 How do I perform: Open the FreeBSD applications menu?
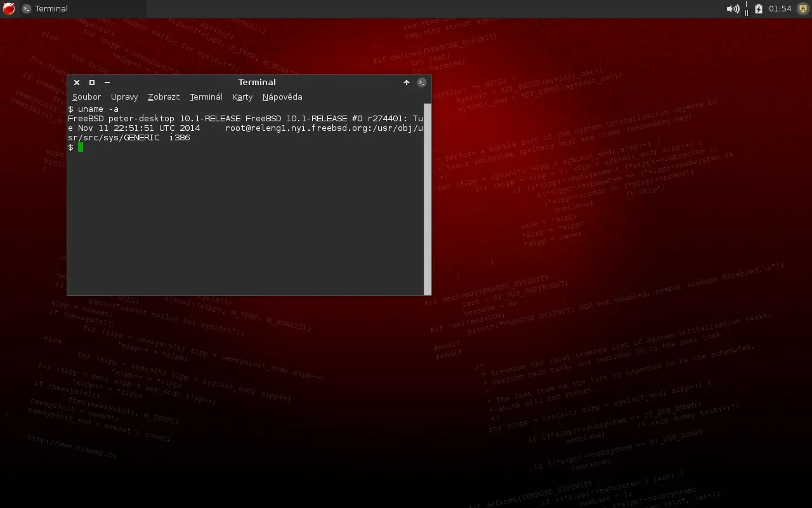pyautogui.click(x=8, y=8)
